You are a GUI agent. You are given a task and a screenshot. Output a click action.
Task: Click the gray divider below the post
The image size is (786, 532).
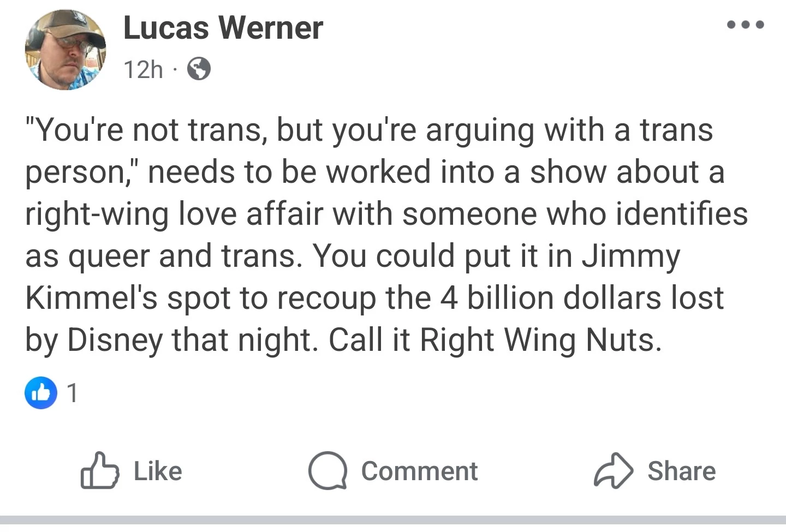point(393,519)
